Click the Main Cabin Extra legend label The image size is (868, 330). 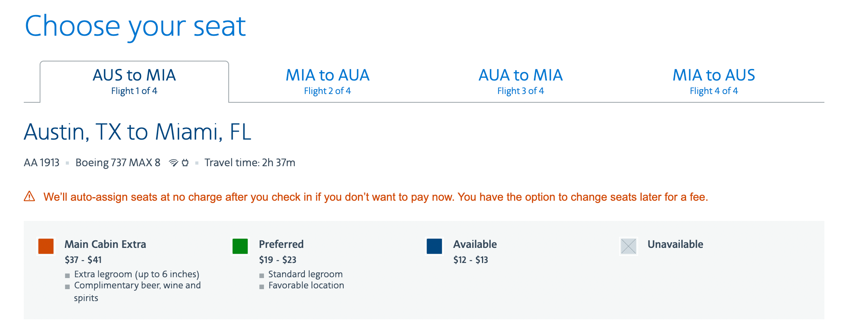point(105,244)
